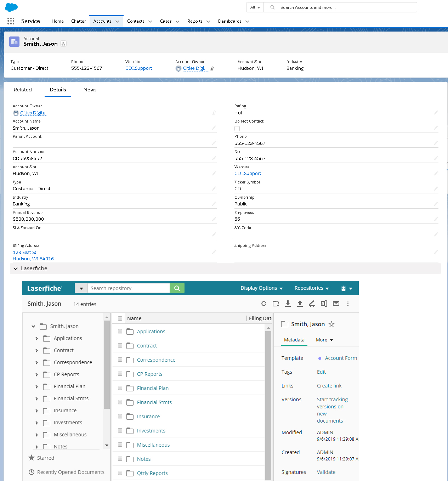The image size is (448, 481).
Task: Create a new folder in Laserfiche
Action: click(276, 304)
